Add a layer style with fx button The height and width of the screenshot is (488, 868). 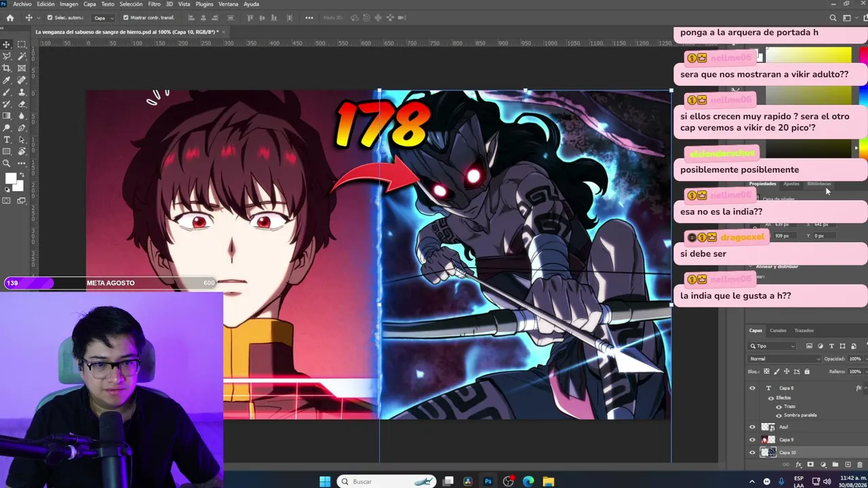798,465
